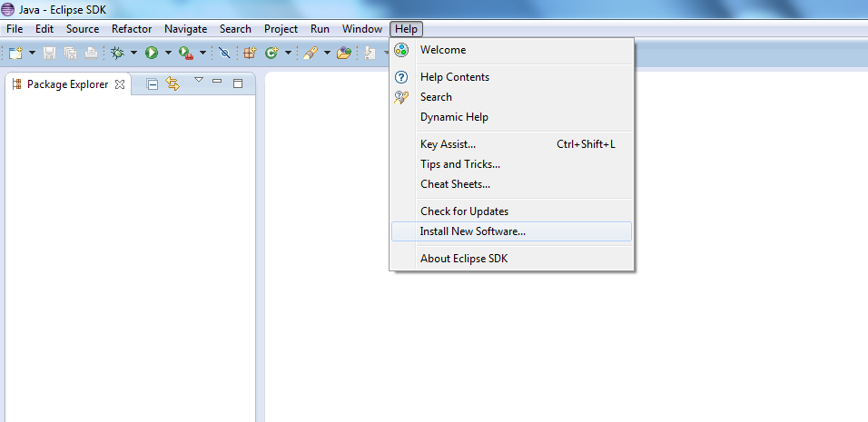The height and width of the screenshot is (422, 868).
Task: Click the Welcome menu item's colorful icon
Action: coord(401,50)
